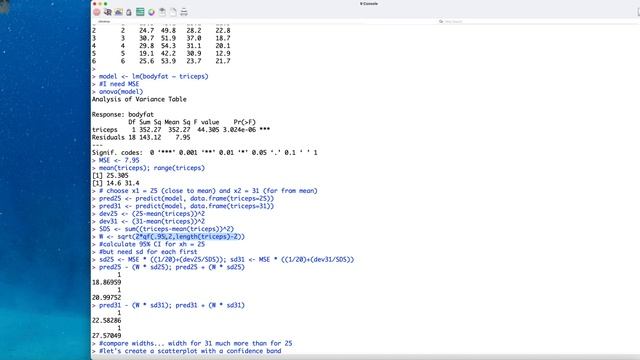Show the command history panel icon
Screen dimensions: 640x360
(140, 12)
